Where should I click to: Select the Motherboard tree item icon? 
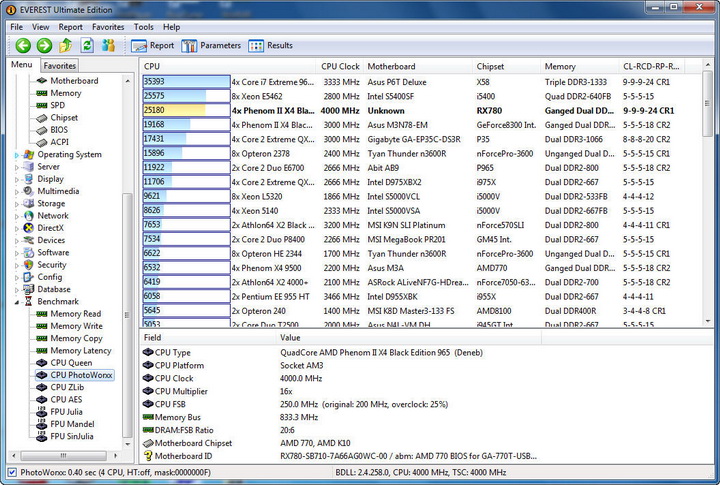pos(42,81)
